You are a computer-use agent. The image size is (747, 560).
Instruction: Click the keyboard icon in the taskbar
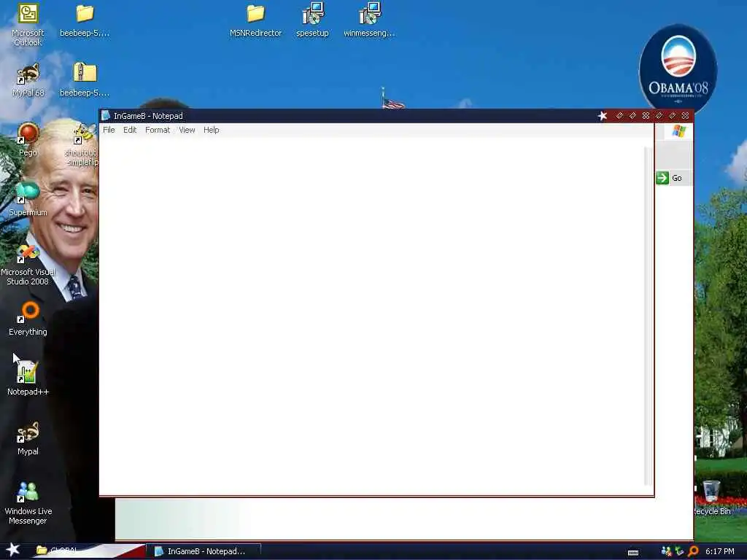633,553
